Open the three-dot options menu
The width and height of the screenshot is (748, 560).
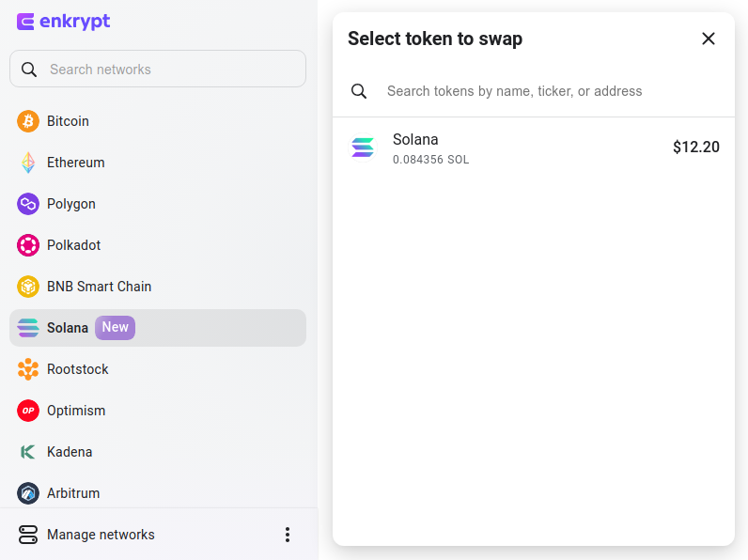click(x=288, y=535)
